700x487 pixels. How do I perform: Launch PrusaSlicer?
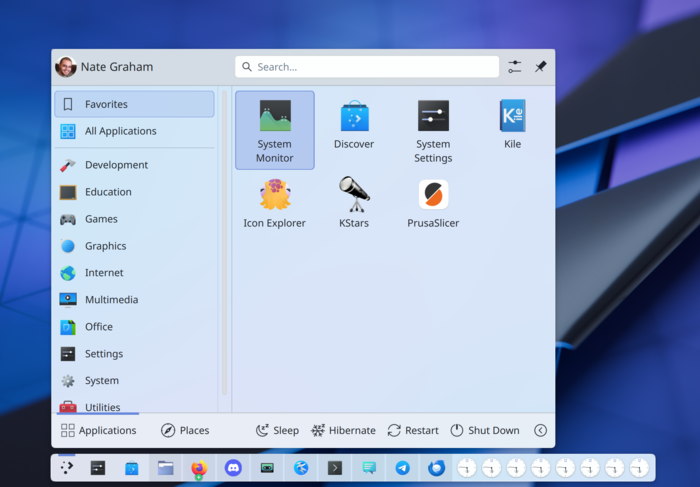433,203
